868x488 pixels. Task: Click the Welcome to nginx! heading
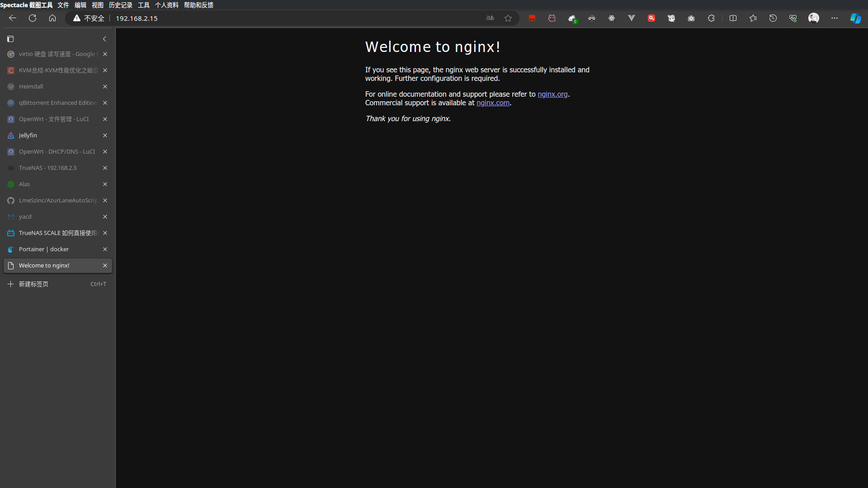(x=433, y=47)
